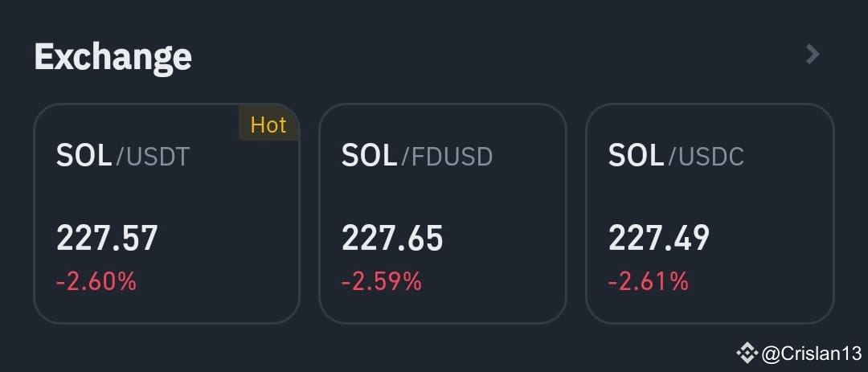Screen dimensions: 868x372
Task: Select the 227.57 price value
Action: click(x=107, y=238)
